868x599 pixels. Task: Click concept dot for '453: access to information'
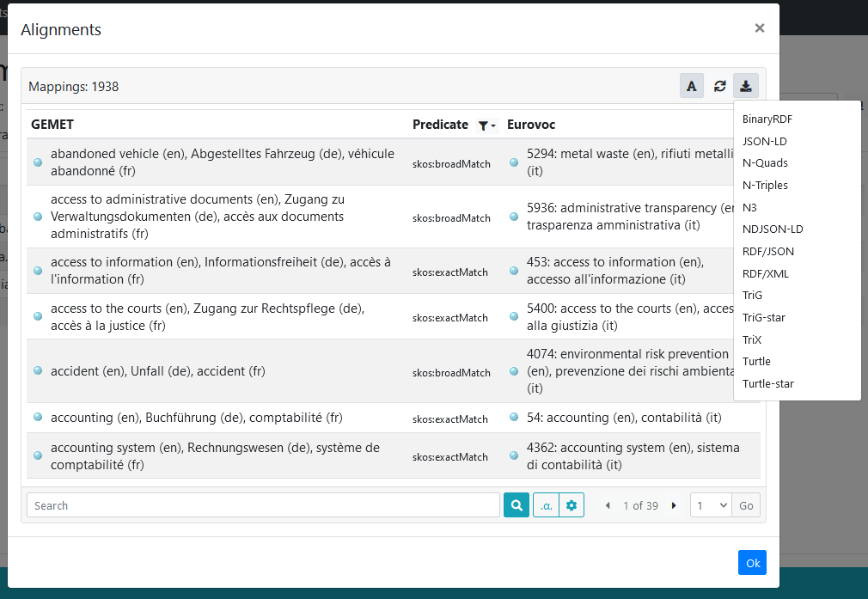click(x=514, y=271)
